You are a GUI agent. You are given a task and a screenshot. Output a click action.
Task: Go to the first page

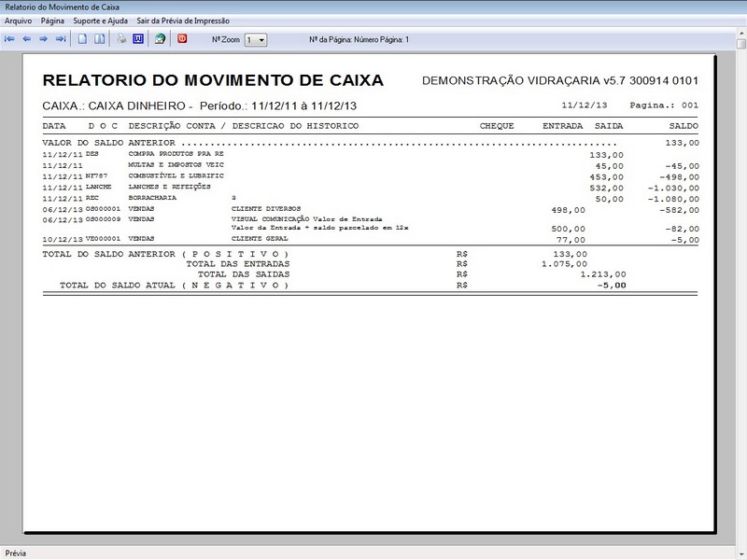click(10, 37)
